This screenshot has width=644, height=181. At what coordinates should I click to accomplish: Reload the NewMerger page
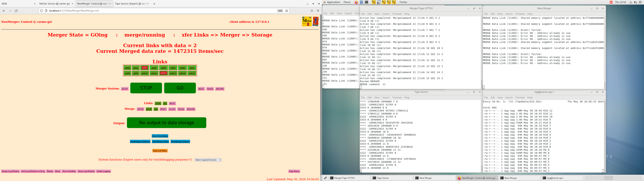pos(16,11)
